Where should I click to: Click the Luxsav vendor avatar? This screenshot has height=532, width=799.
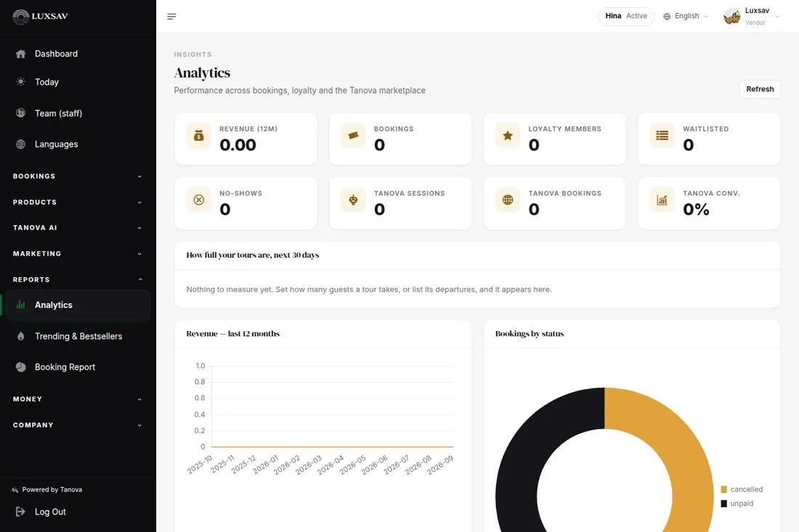[x=731, y=16]
